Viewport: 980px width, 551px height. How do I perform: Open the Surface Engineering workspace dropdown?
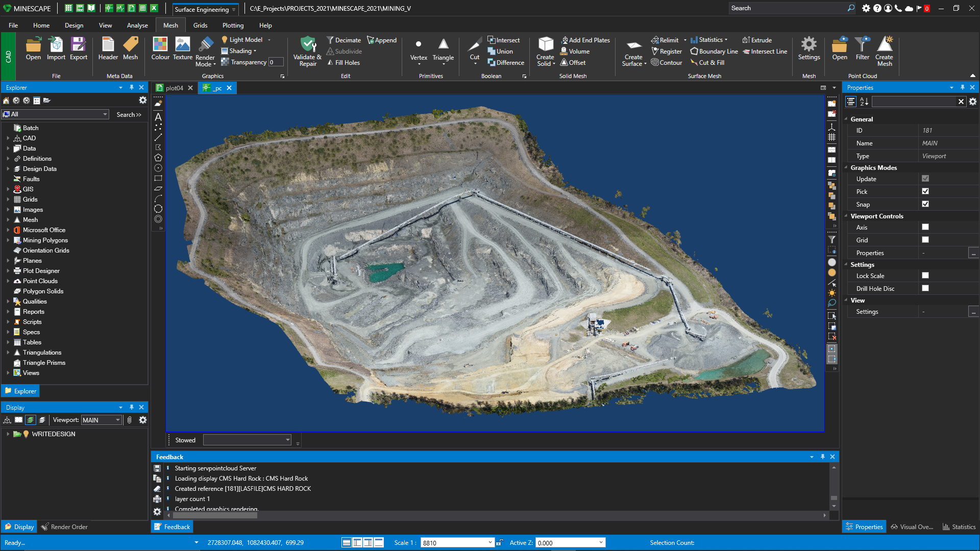point(234,10)
